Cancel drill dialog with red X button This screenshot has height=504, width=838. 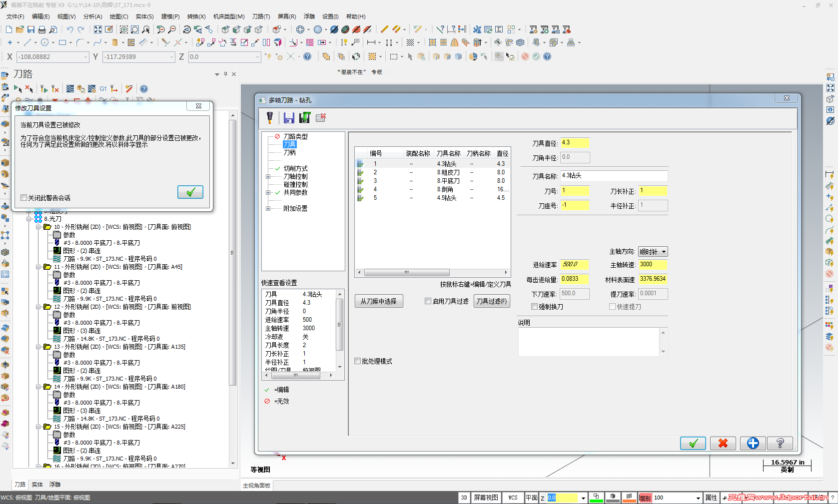pyautogui.click(x=723, y=443)
